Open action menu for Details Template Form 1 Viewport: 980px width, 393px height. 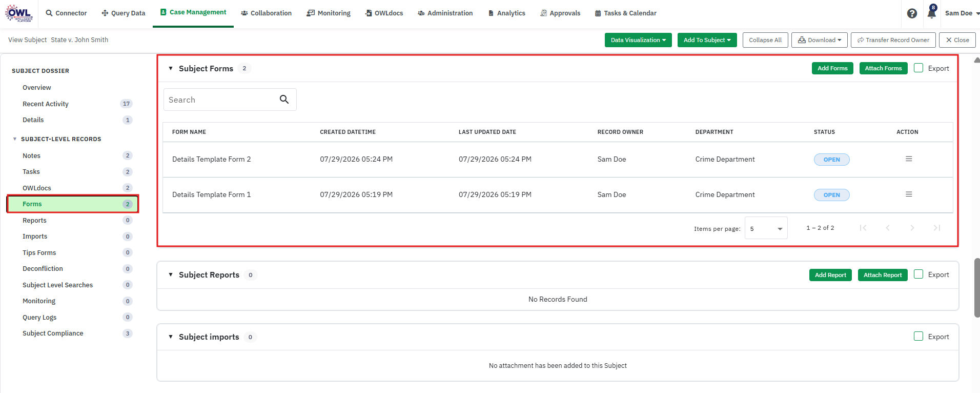click(909, 194)
